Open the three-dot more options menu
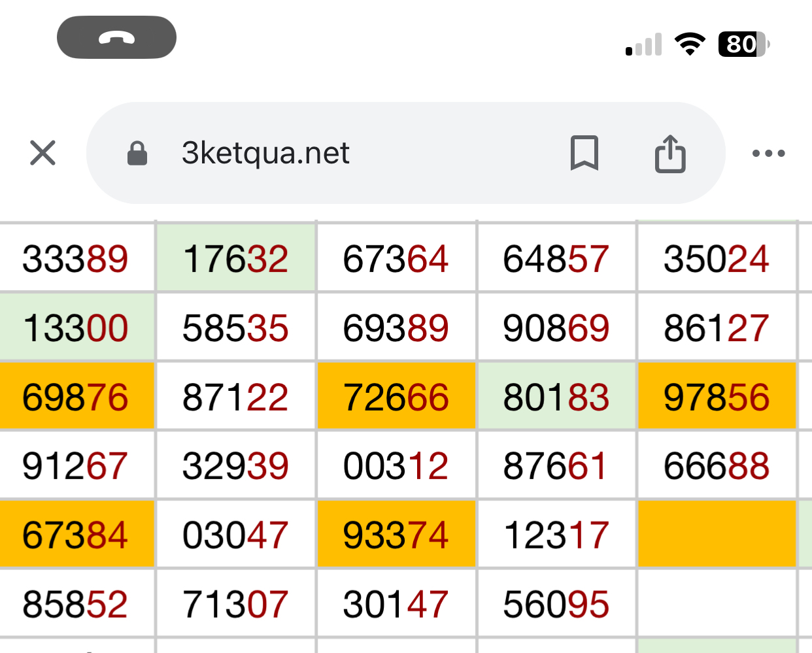 coord(768,154)
